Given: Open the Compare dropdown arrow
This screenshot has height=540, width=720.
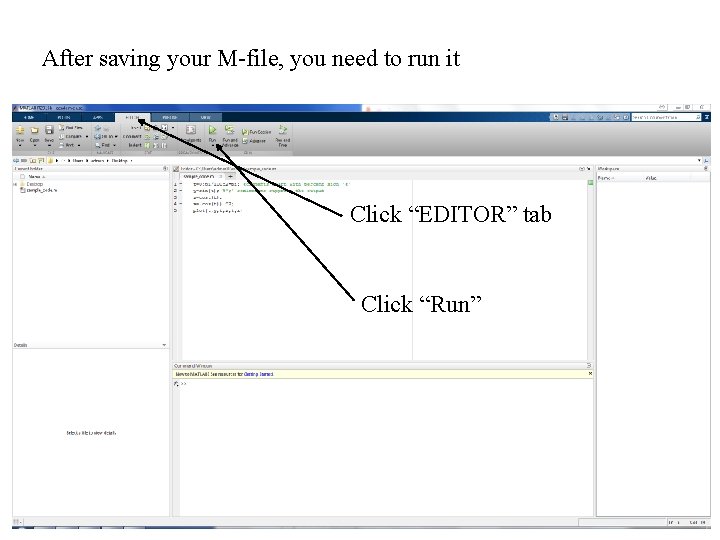Looking at the screenshot, I should [x=87, y=136].
